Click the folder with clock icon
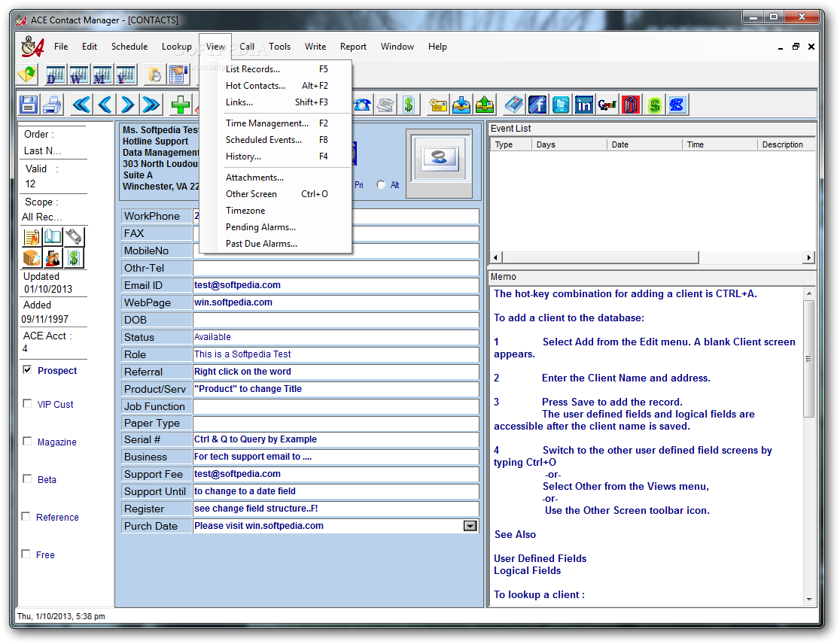Viewport: 840px width, 644px height. tap(155, 74)
